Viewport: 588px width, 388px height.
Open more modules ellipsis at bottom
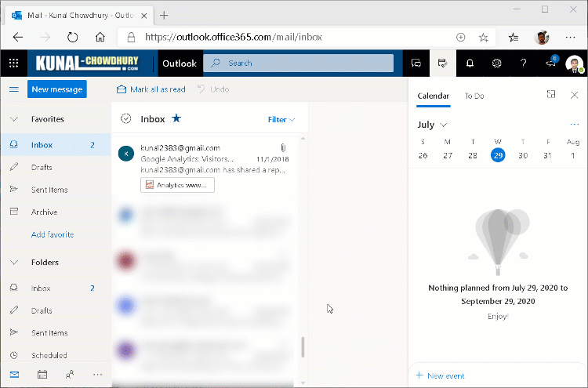pos(97,374)
